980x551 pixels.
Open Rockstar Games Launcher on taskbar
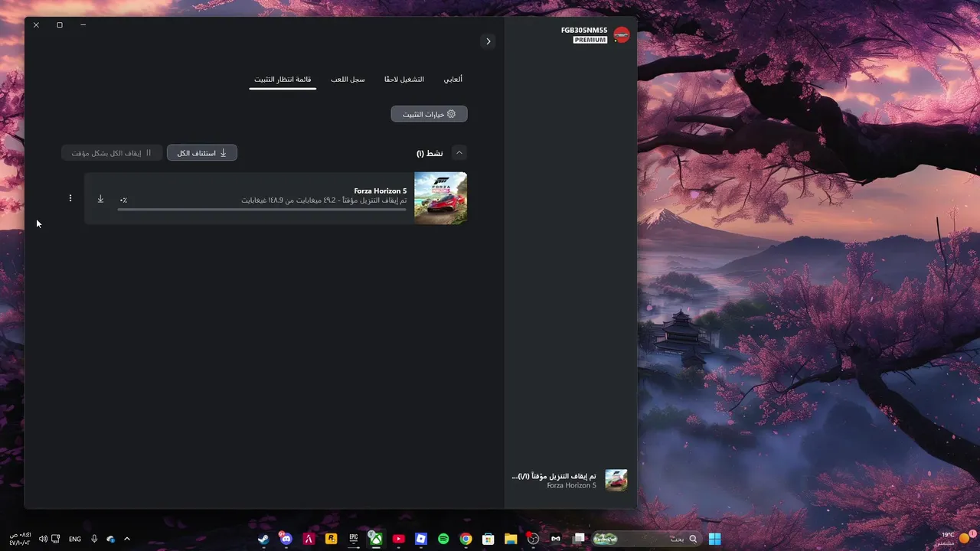(x=331, y=539)
